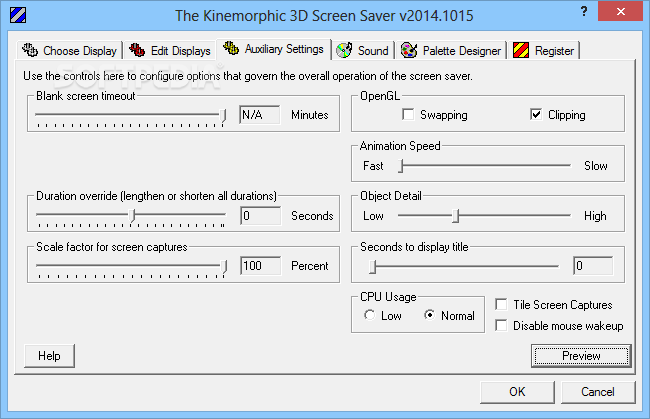Click the 'Slow' label of Animation Speed
The image size is (650, 419).
pos(596,166)
